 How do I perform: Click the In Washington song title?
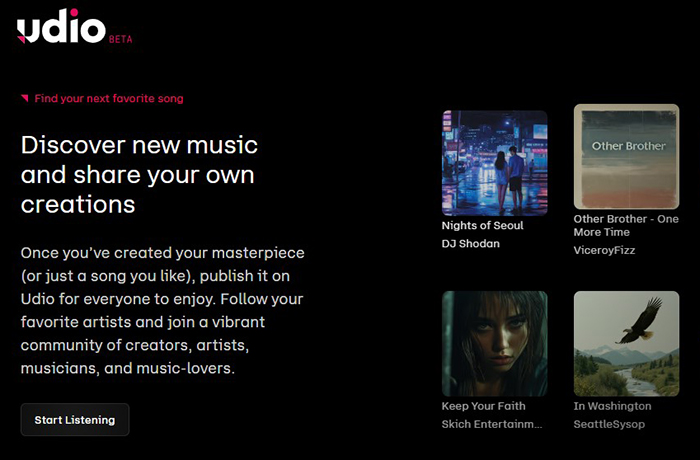click(x=612, y=406)
